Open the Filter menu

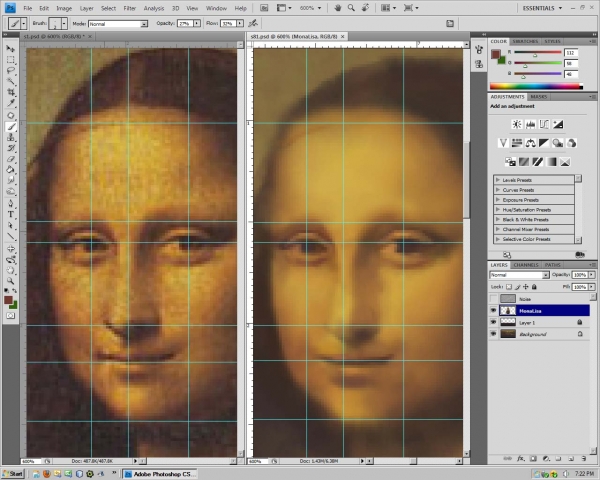tap(130, 8)
